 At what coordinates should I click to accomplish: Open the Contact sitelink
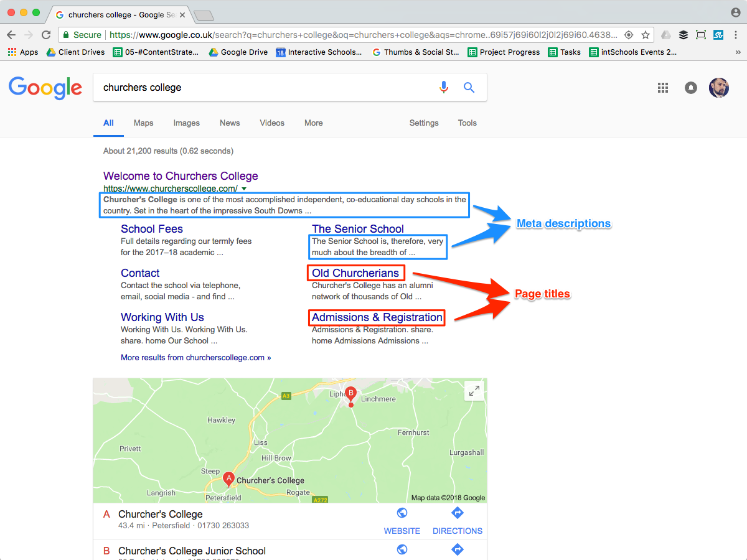(x=140, y=273)
